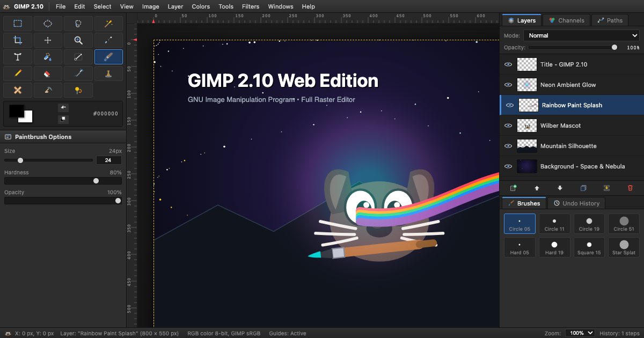Merge down the selected layer
Viewport: 644px width, 338px height.
[x=607, y=188]
